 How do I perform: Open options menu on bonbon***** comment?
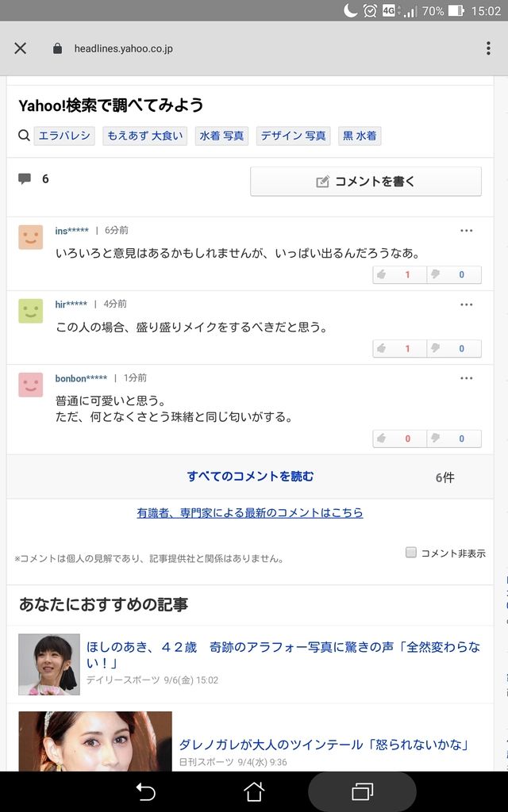tap(466, 378)
